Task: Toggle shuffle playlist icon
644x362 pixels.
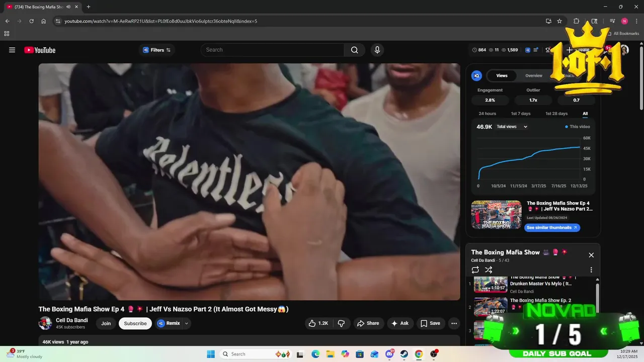Action: 489,270
